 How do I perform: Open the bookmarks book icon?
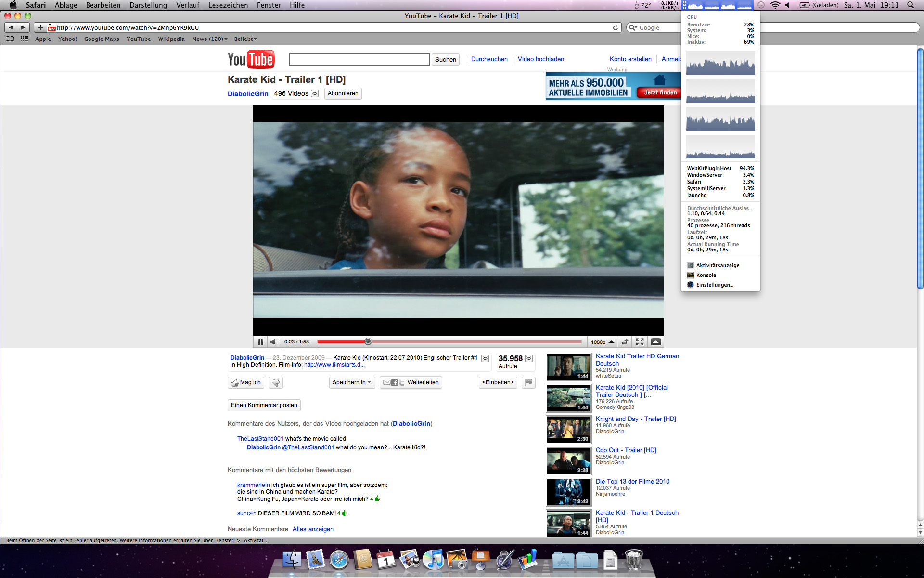pos(10,39)
